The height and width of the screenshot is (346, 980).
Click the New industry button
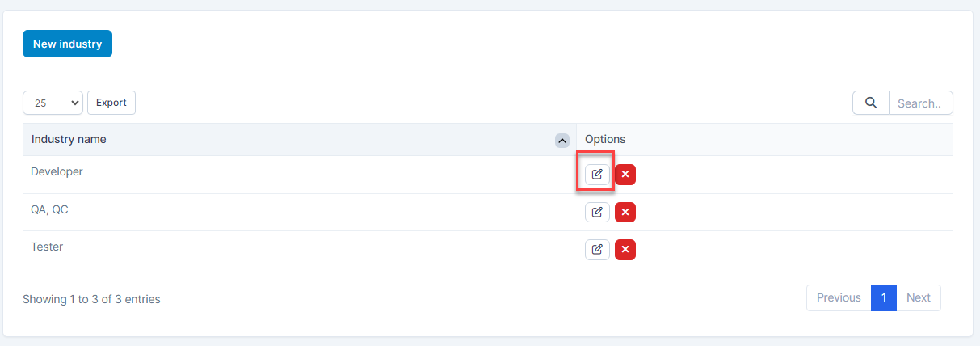[x=67, y=44]
